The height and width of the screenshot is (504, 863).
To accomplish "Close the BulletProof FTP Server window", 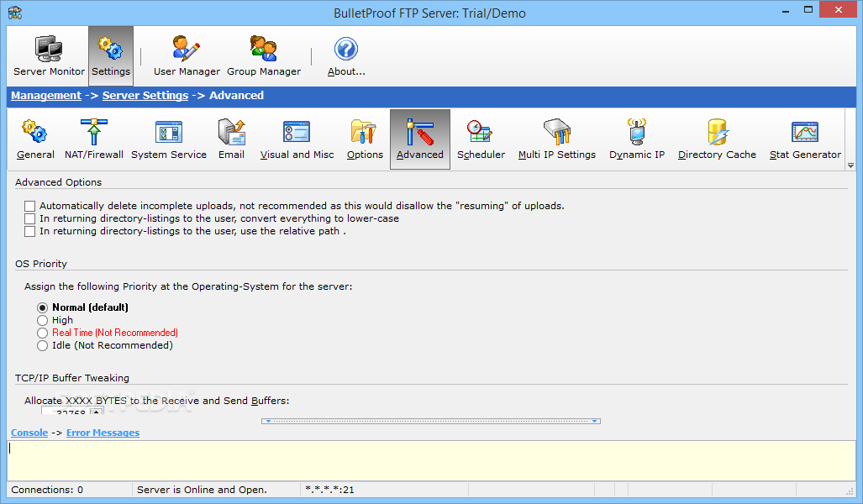I will click(839, 10).
